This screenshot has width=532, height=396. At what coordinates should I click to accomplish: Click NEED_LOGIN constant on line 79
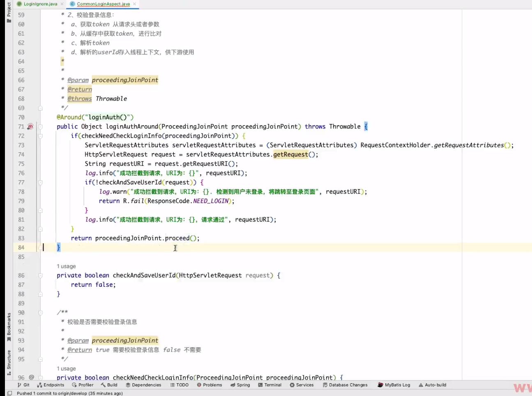[x=211, y=201]
